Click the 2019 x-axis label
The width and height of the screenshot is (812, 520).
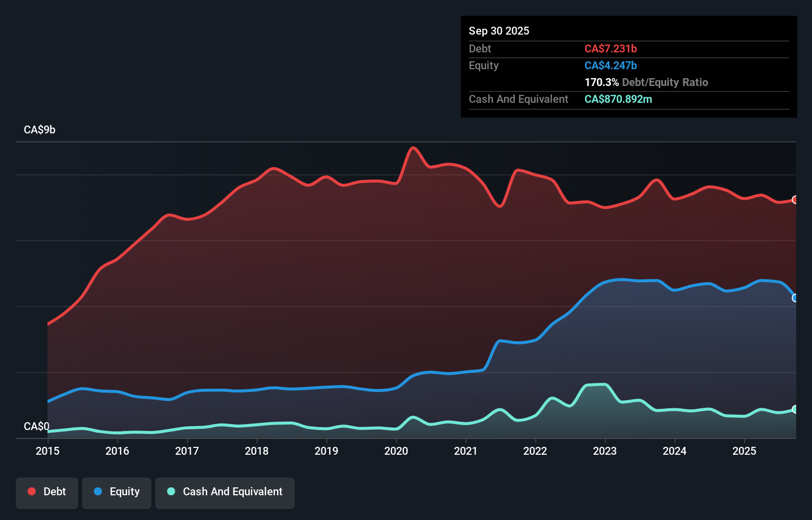326,451
